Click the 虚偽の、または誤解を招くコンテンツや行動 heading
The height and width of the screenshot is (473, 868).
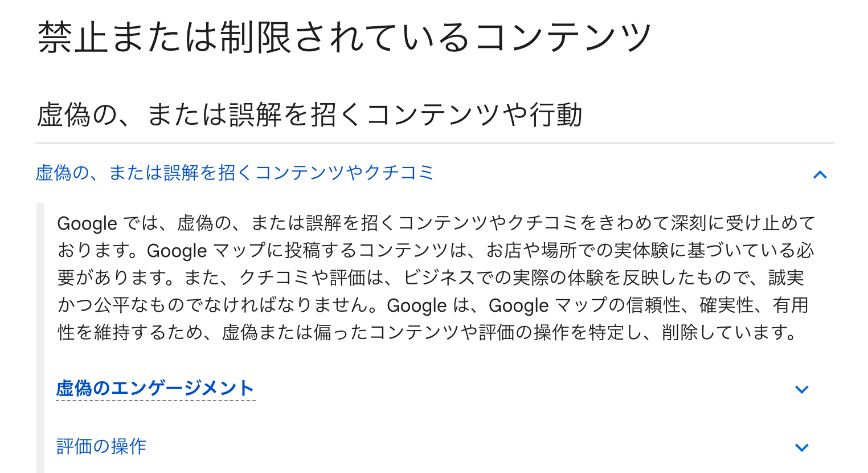point(309,115)
